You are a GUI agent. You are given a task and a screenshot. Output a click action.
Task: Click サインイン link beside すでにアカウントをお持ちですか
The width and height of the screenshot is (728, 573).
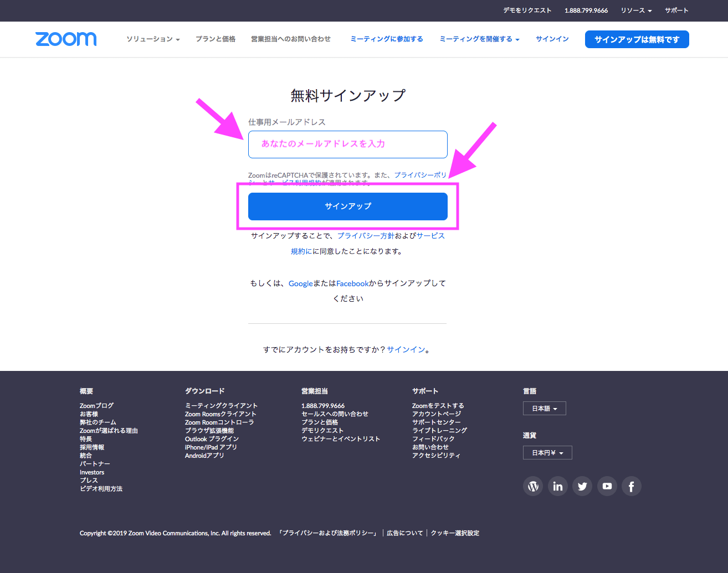[406, 350]
